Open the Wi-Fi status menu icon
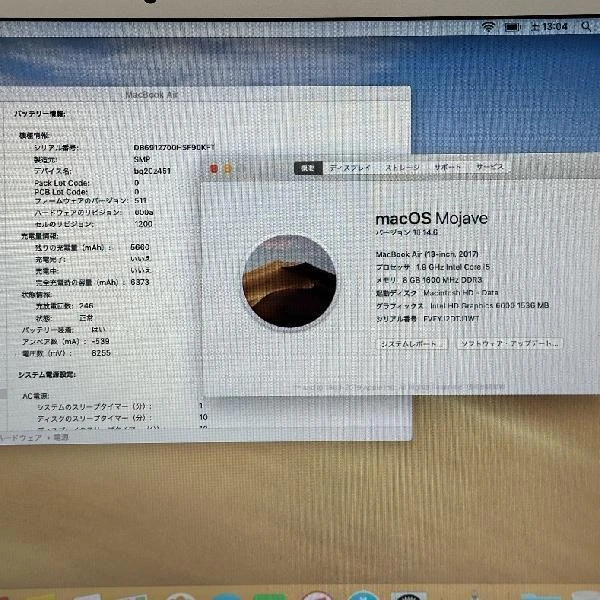This screenshot has height=600, width=600. 488,27
